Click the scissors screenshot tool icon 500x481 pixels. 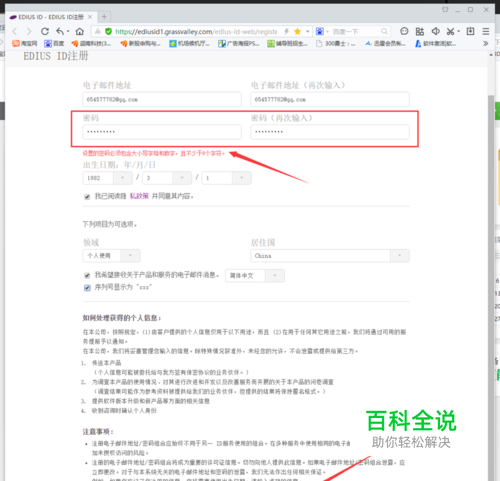(451, 32)
